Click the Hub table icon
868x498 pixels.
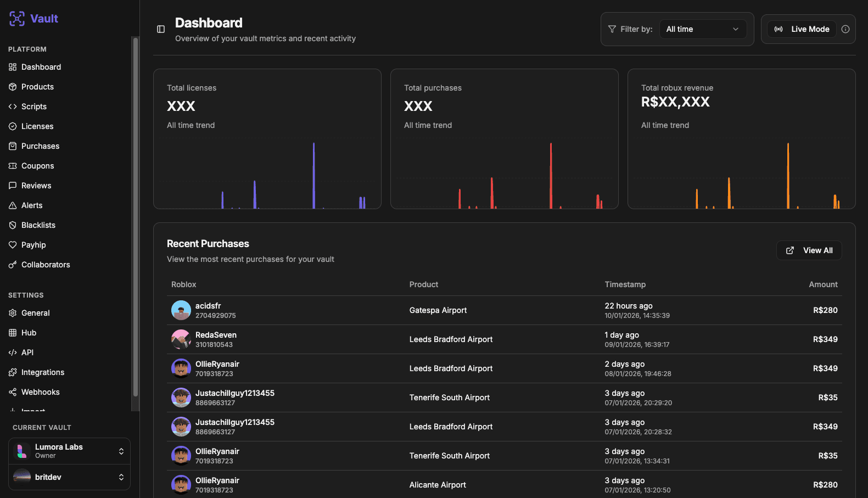[13, 333]
